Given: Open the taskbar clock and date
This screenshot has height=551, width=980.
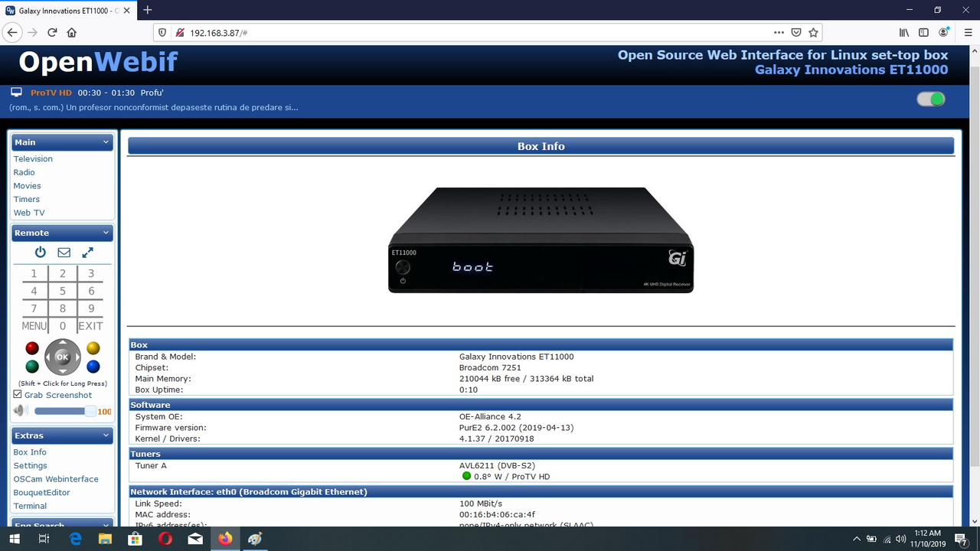Looking at the screenshot, I should coord(928,539).
